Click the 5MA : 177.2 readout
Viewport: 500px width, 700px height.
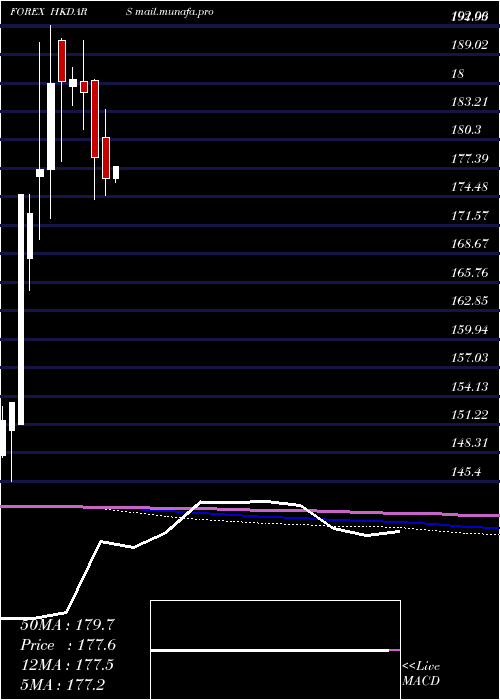click(63, 685)
